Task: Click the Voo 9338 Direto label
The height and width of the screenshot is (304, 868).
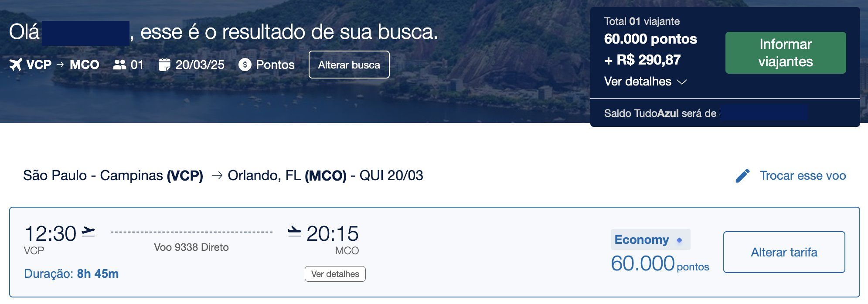Action: 191,247
